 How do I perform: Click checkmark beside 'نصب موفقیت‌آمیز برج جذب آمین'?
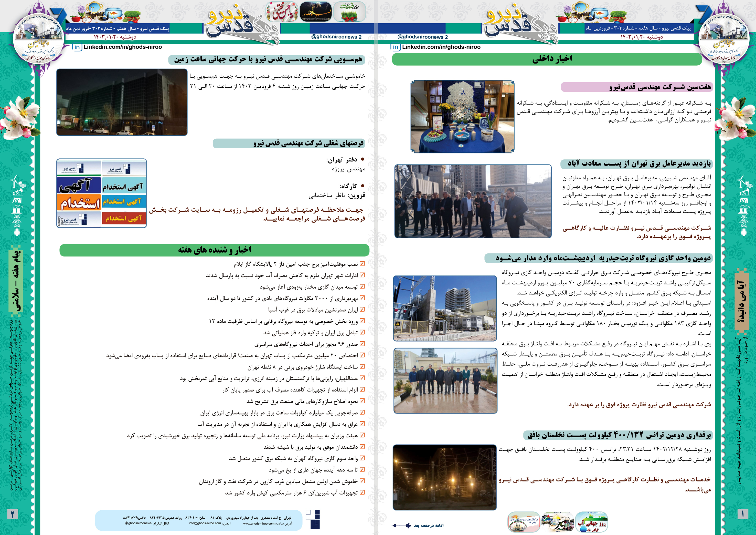point(362,264)
